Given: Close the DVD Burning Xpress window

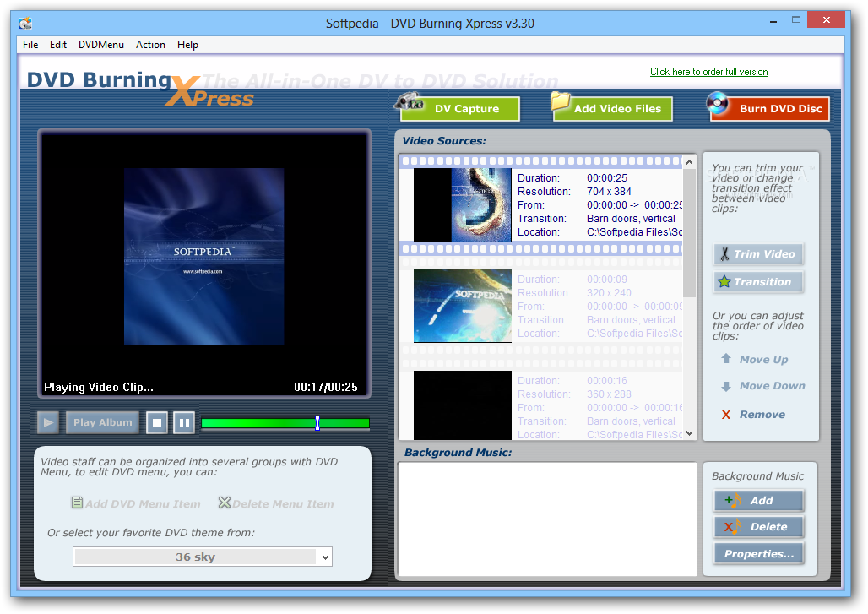Looking at the screenshot, I should [x=826, y=20].
